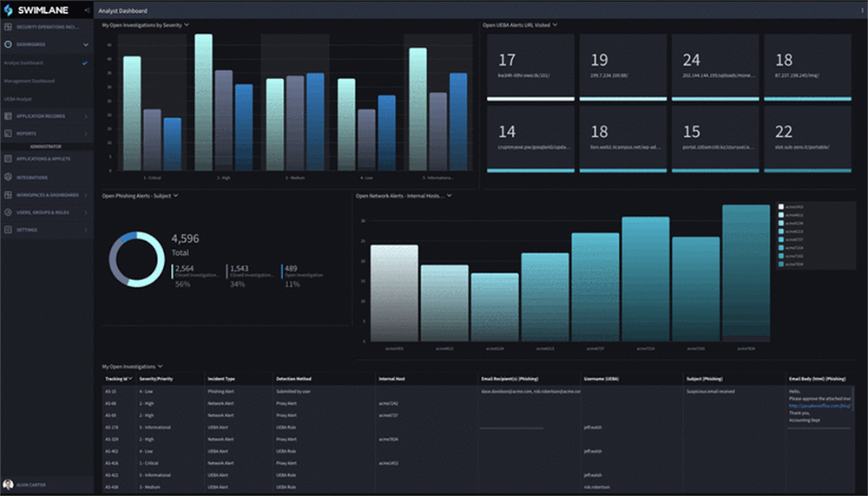Viewport: 868px width, 496px height.
Task: Click the acme7834 network alerts bar
Action: tap(746, 272)
